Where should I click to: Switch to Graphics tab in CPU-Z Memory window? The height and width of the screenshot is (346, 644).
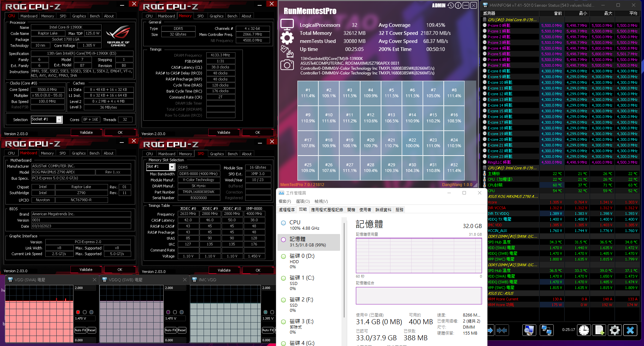tap(217, 16)
